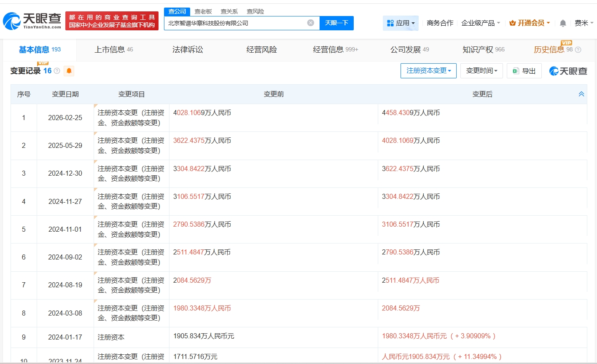The image size is (597, 364).
Task: Click the 1711.5716万元 value in row 10
Action: (195, 357)
